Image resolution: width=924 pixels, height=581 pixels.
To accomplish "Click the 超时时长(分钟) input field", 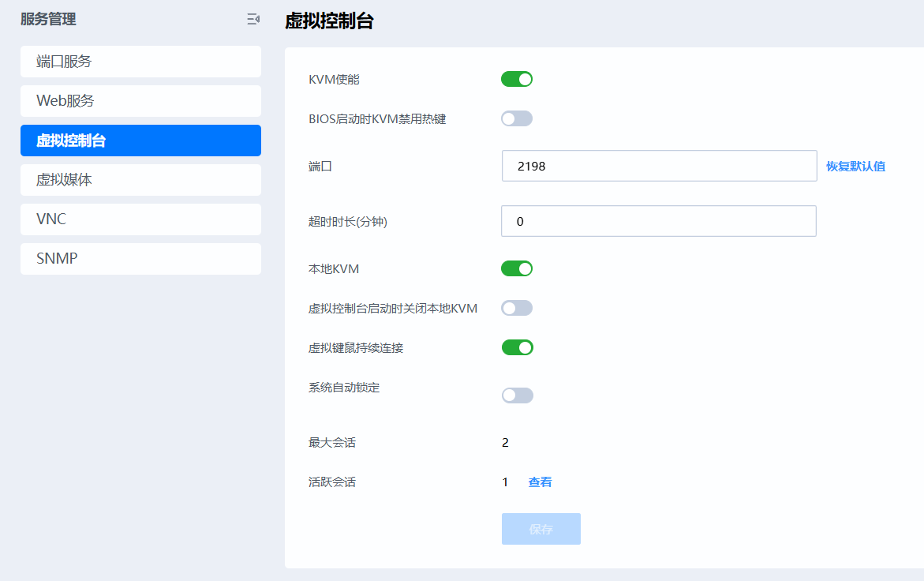I will (658, 222).
